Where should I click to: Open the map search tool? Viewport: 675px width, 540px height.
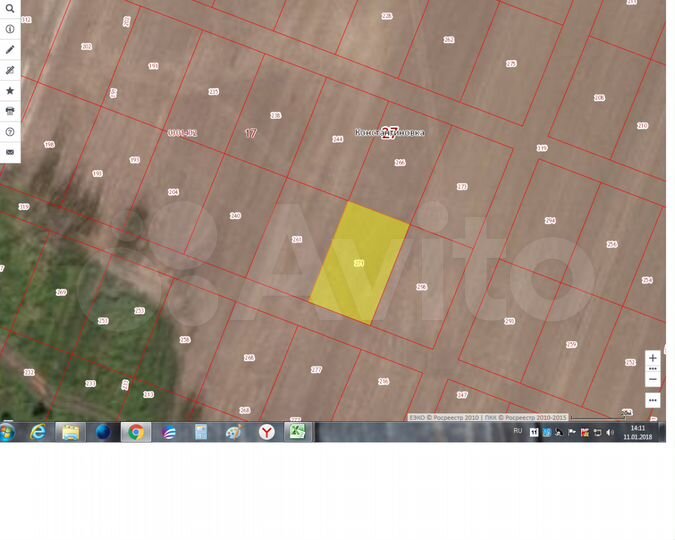coord(10,8)
